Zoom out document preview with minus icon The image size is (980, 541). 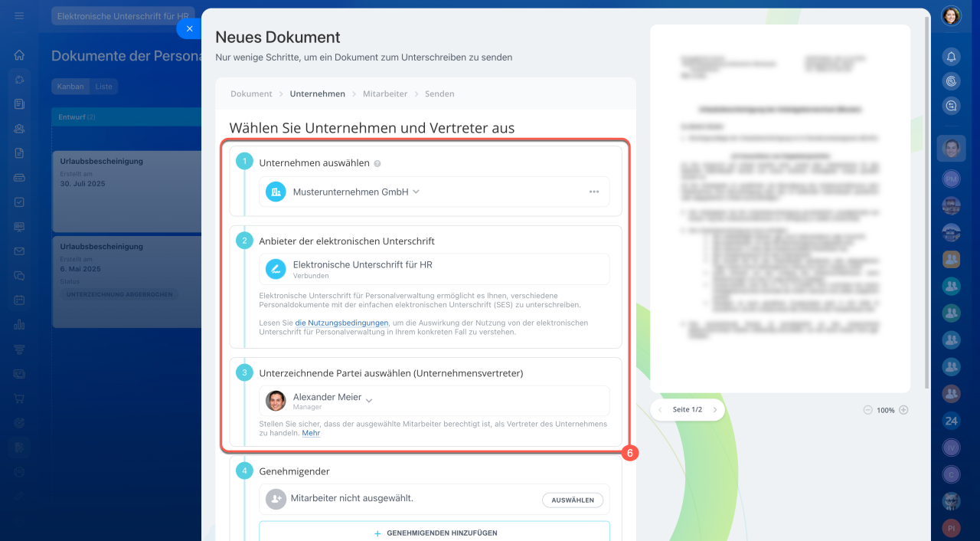point(867,410)
